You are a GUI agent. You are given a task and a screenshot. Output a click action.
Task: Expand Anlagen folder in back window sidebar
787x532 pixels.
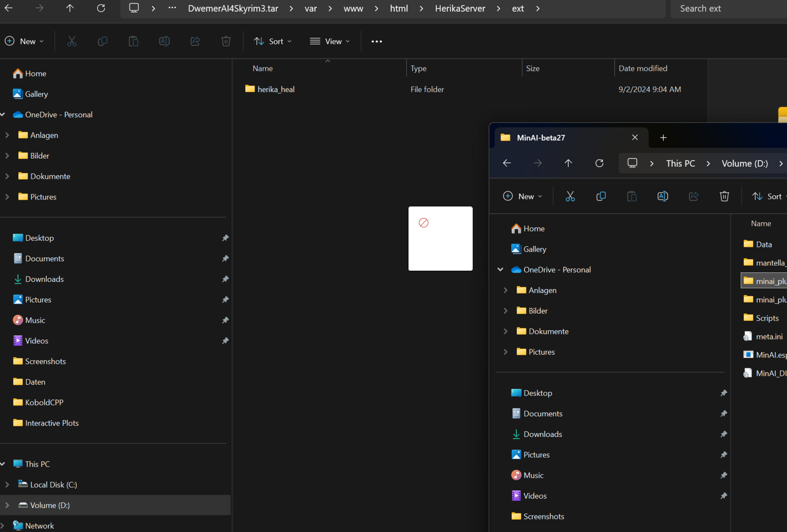[7, 135]
